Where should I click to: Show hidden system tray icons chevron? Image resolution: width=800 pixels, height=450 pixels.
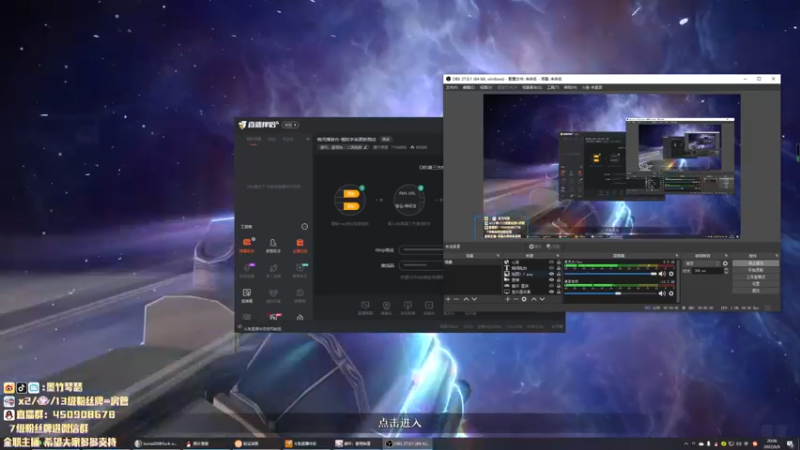(686, 444)
